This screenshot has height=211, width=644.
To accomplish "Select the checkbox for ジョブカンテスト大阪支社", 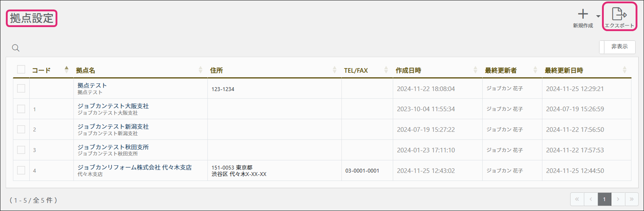I will click(21, 109).
